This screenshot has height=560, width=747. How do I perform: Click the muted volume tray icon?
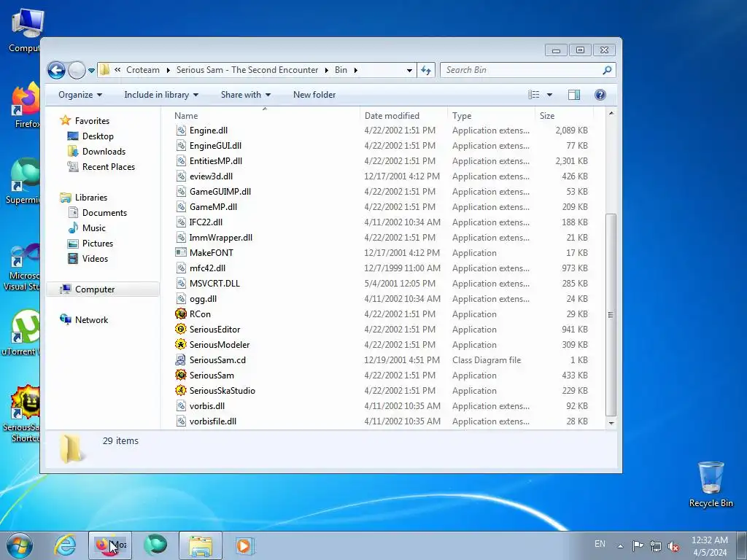pos(673,546)
